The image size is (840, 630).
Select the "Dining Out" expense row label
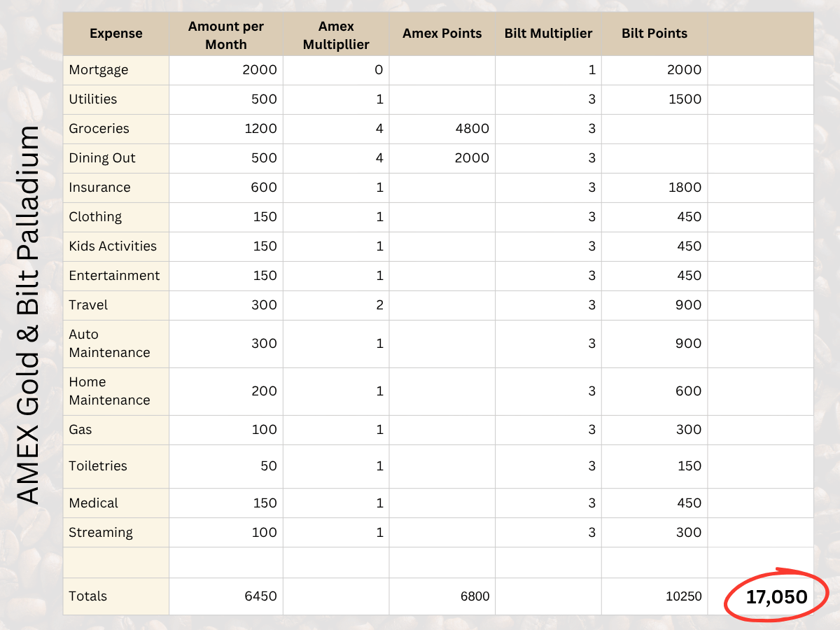(x=102, y=158)
